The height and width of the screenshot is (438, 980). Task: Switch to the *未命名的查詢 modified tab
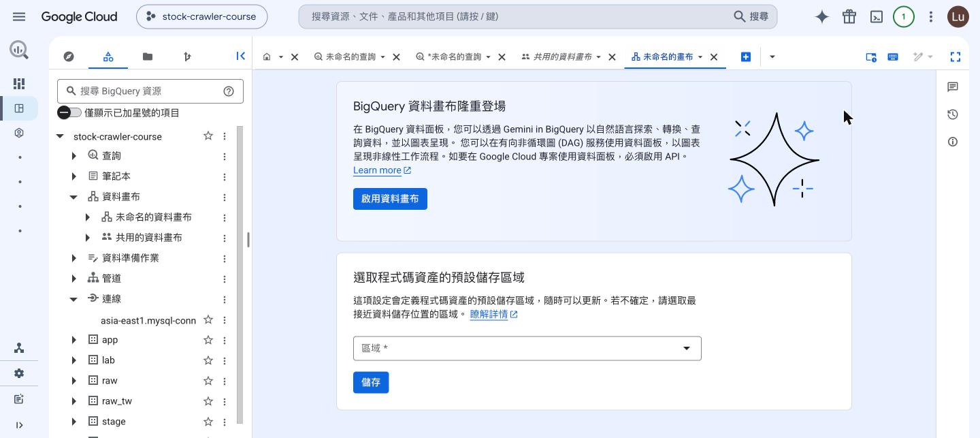click(x=453, y=57)
